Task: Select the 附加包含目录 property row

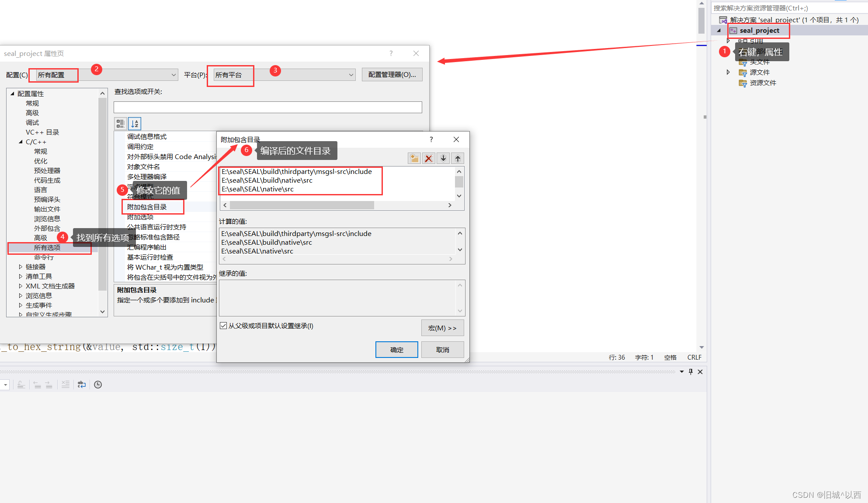Action: click(165, 207)
